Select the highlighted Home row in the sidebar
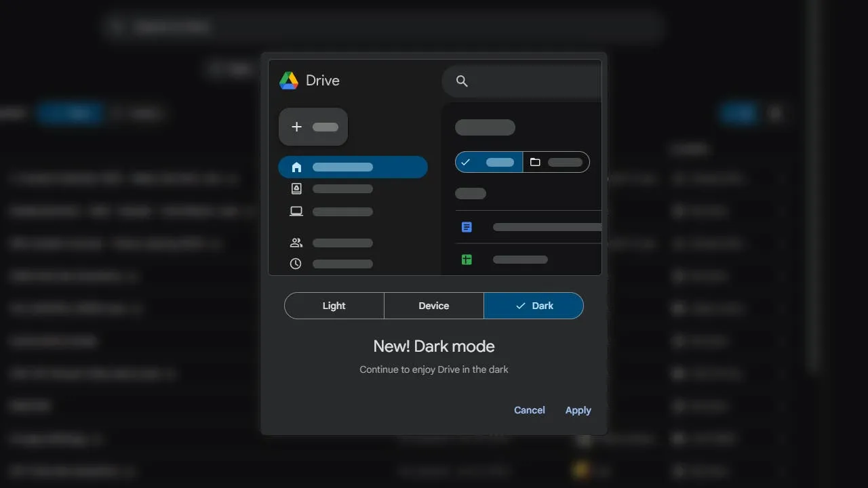 [x=353, y=167]
